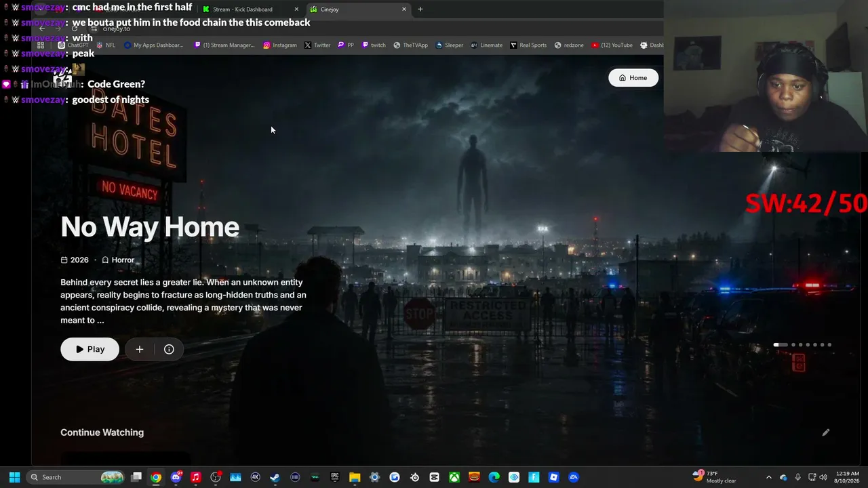Viewport: 868px width, 488px height.
Task: Show hidden system tray icons
Action: (768, 477)
